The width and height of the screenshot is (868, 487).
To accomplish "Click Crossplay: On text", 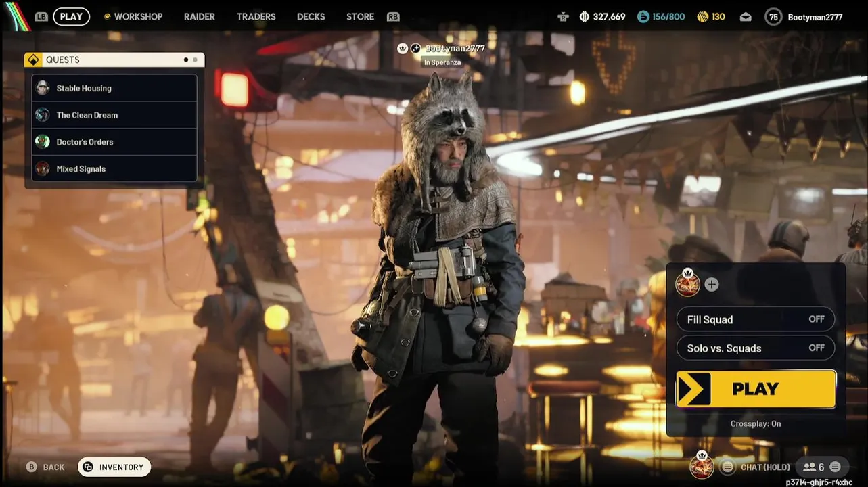I will pos(756,424).
